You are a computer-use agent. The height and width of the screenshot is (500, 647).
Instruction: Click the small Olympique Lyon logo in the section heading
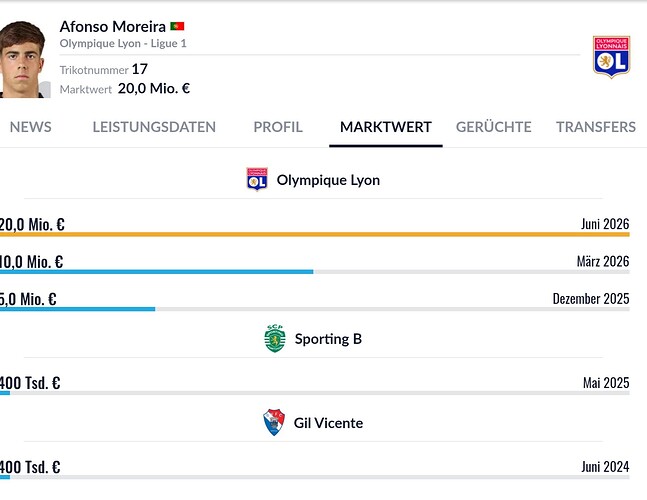[x=257, y=179]
